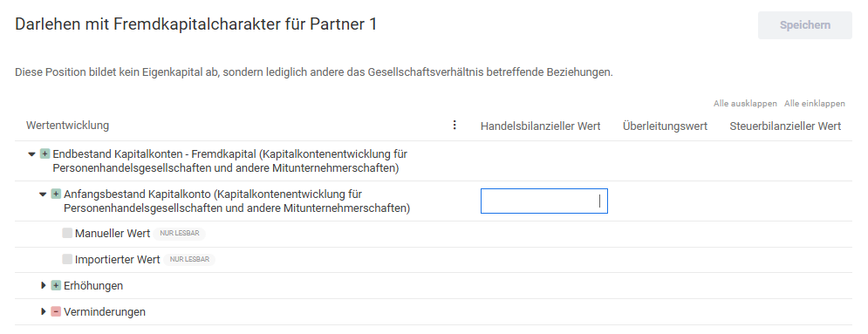Click the Steuerbilanzieller Wert column header
The image size is (868, 334).
pyautogui.click(x=785, y=126)
